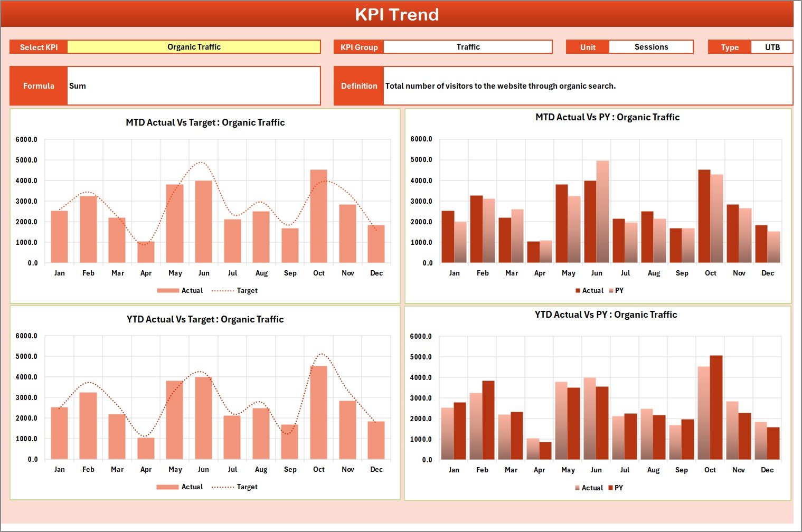Click the Select KPI label button
The image size is (802, 532).
(x=39, y=46)
